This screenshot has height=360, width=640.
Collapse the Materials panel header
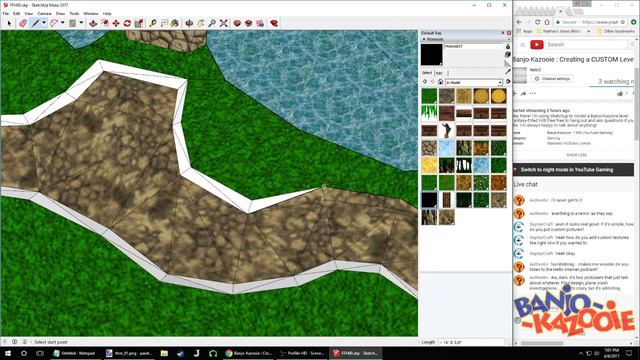click(x=466, y=39)
